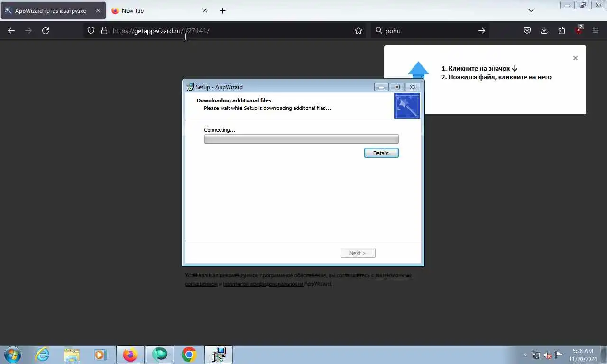Viewport: 607px width, 364px height.
Task: Minimize the Setup - AppWizard window
Action: point(381,87)
